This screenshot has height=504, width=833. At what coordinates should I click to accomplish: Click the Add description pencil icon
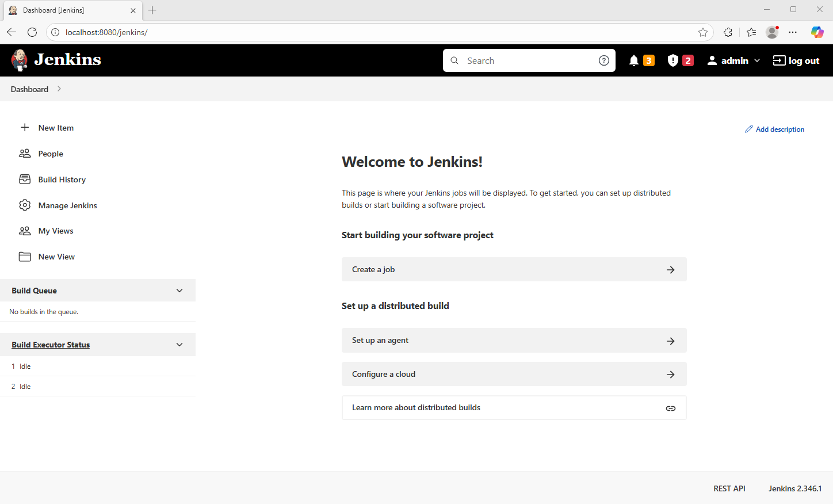click(x=749, y=129)
